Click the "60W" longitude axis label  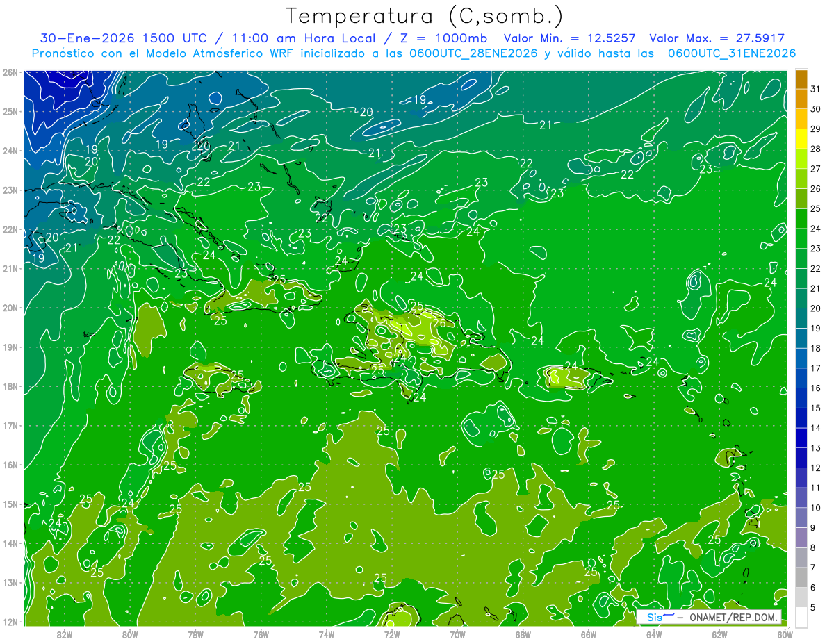[785, 634]
